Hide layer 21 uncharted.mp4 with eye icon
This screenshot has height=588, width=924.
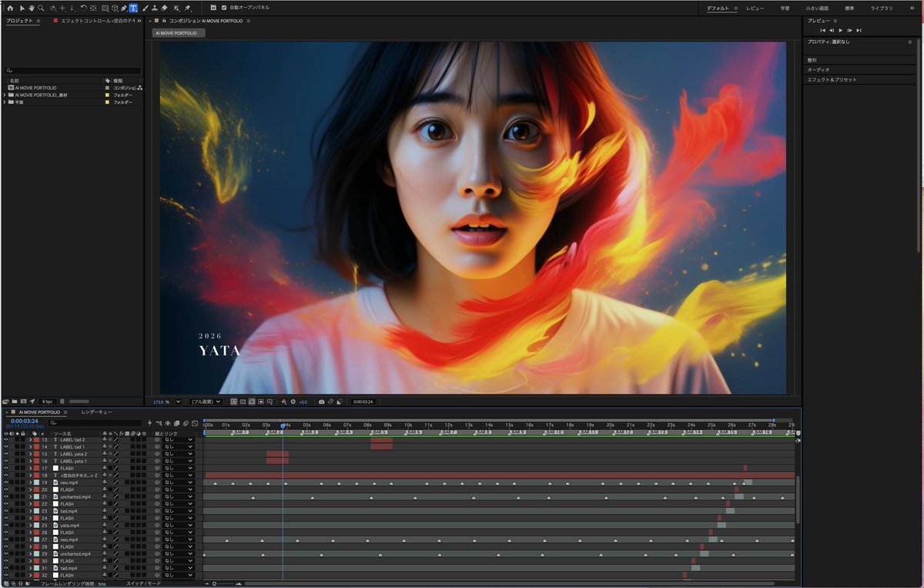tap(5, 497)
